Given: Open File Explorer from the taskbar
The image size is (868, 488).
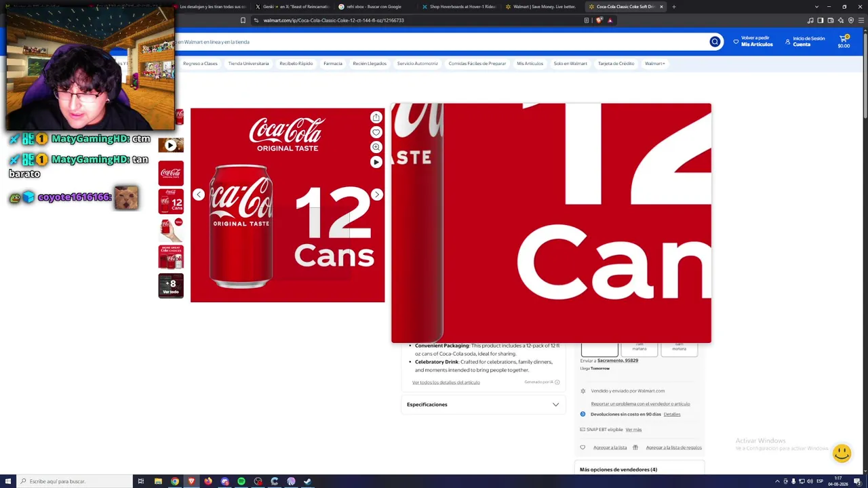Looking at the screenshot, I should pos(158,481).
